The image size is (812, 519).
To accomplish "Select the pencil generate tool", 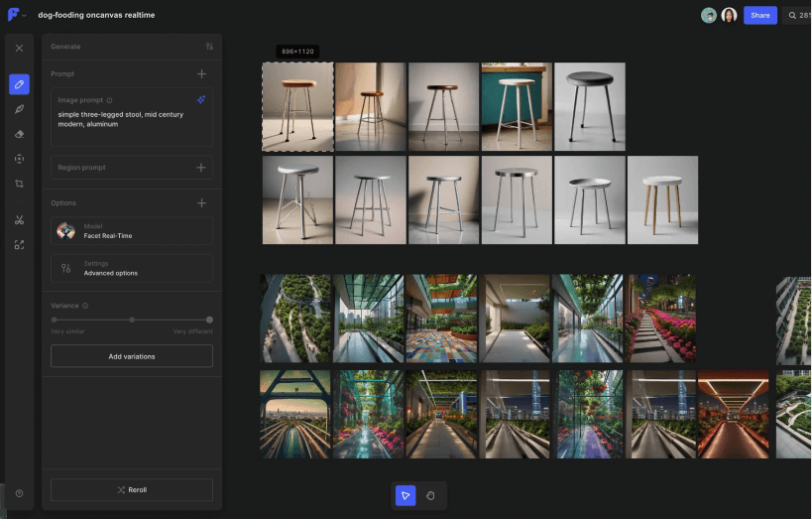I will pos(19,84).
